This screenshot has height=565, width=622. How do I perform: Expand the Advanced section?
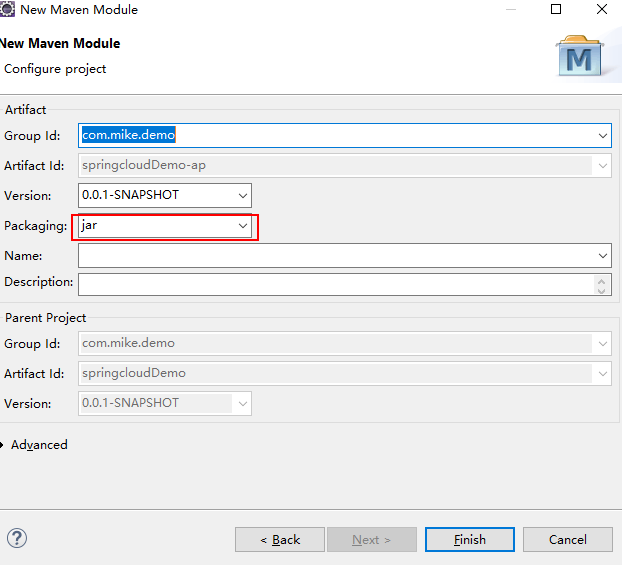pyautogui.click(x=34, y=445)
